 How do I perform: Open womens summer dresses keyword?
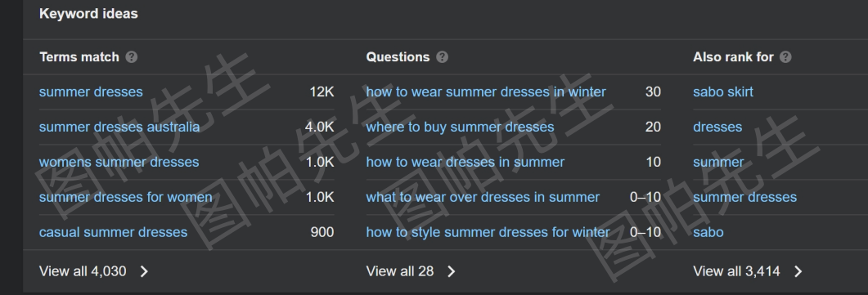(119, 162)
